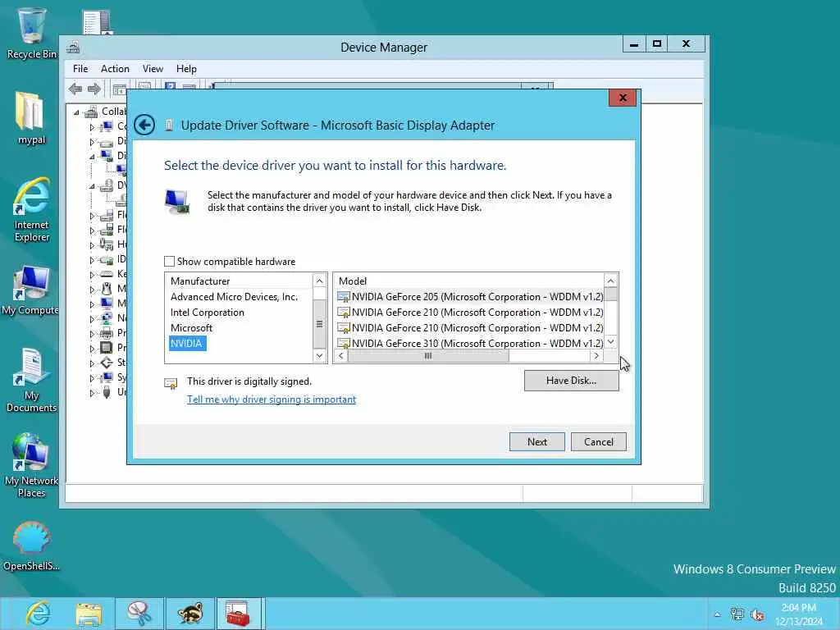
Task: Click the Next button
Action: [x=536, y=441]
